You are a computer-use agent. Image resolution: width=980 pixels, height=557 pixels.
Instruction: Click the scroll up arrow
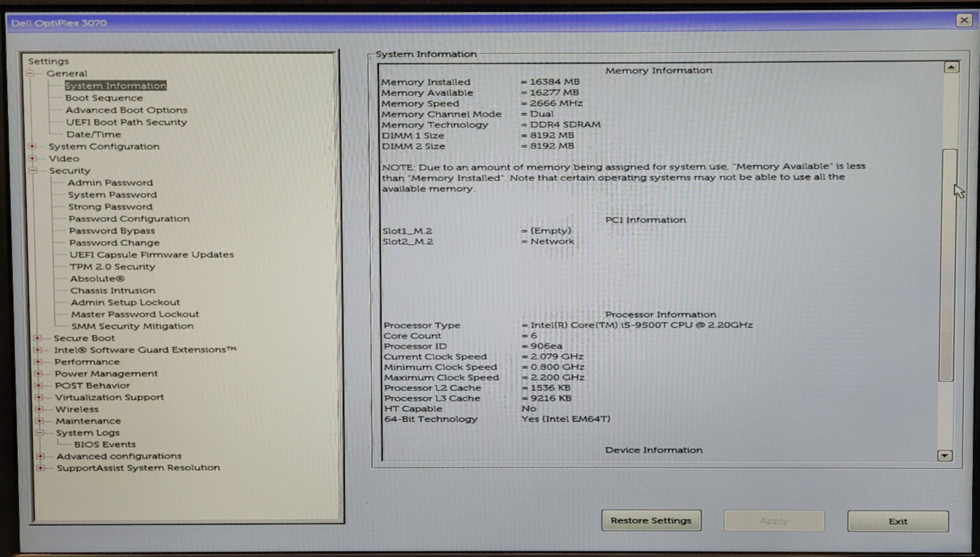pyautogui.click(x=951, y=67)
